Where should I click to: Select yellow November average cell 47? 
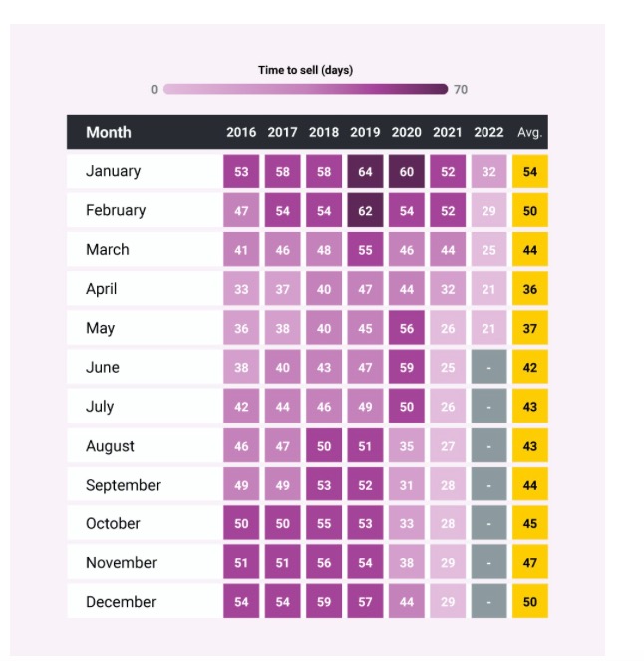coord(530,562)
